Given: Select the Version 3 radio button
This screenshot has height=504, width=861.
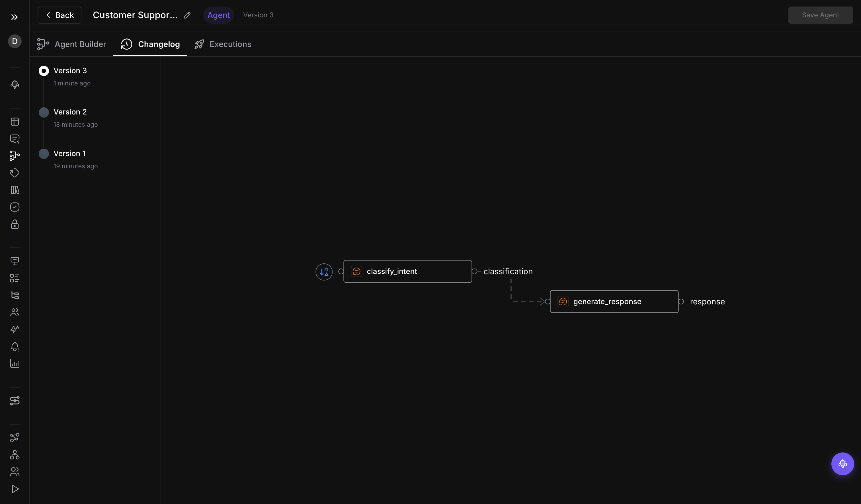Looking at the screenshot, I should pyautogui.click(x=44, y=71).
